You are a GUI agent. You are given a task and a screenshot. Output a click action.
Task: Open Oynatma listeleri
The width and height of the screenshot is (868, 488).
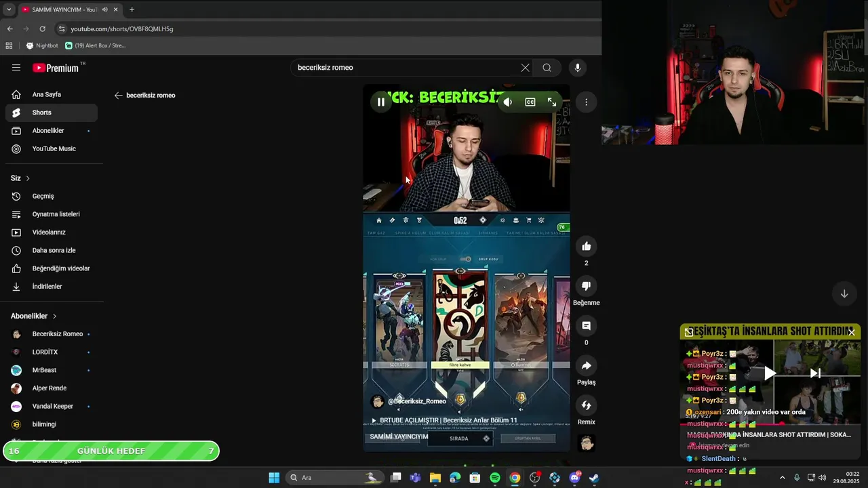(x=52, y=214)
